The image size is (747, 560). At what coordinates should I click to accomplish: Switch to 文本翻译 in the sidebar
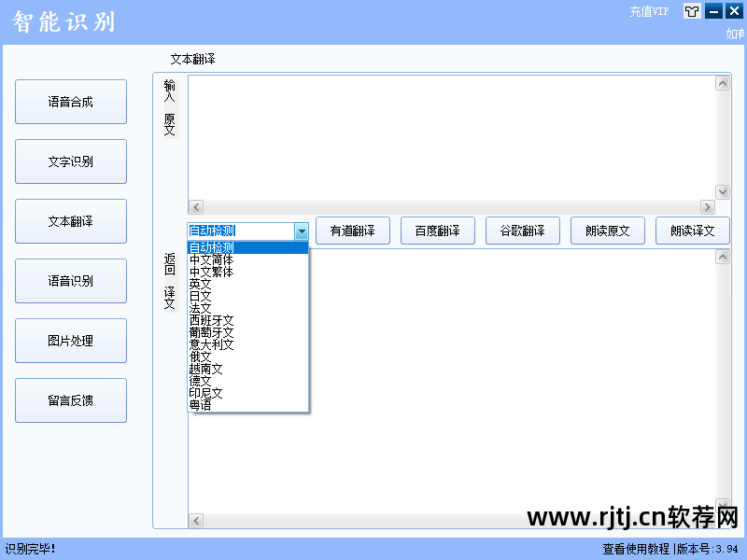(x=71, y=221)
